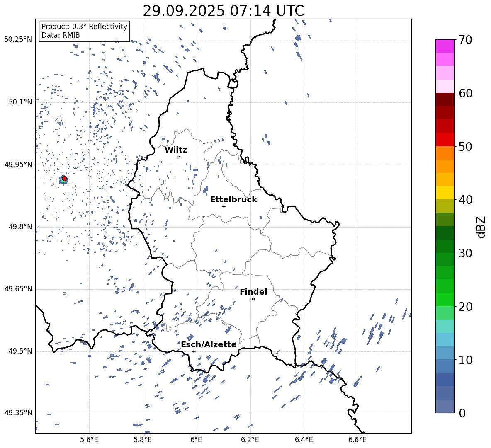Click the dark maroon colorbar segment below 60

(445, 99)
